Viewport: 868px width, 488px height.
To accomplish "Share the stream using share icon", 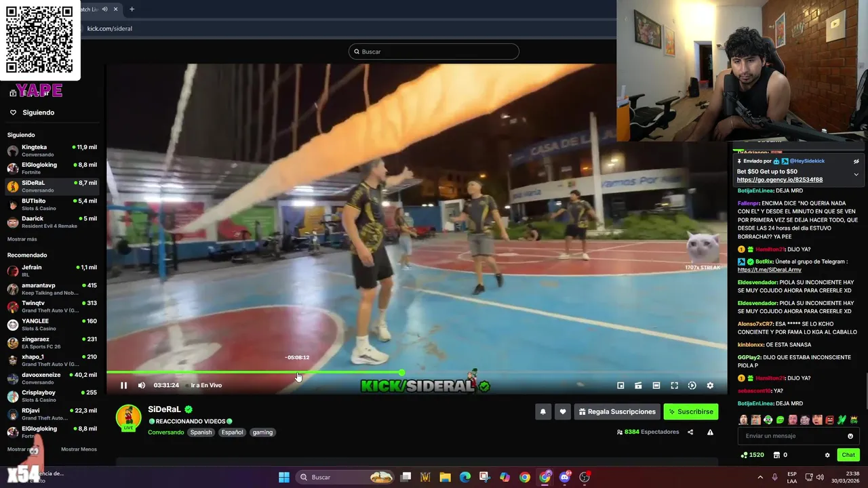I will point(690,432).
